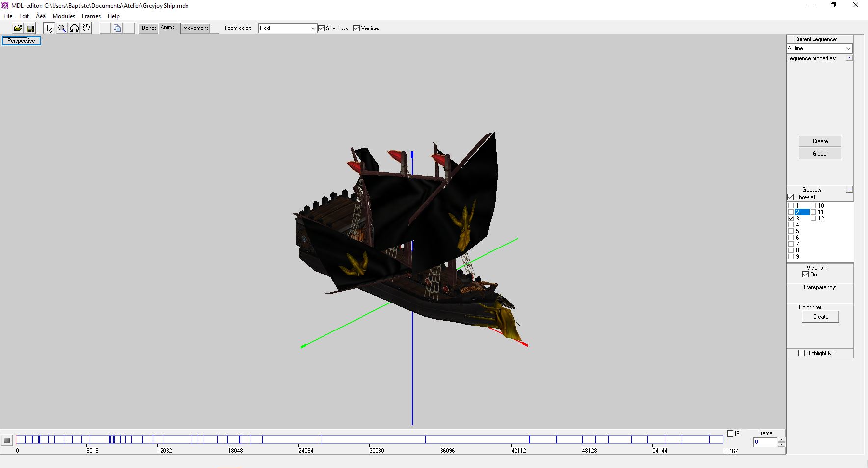Uncheck Show all geosets
868x468 pixels.
pos(791,197)
